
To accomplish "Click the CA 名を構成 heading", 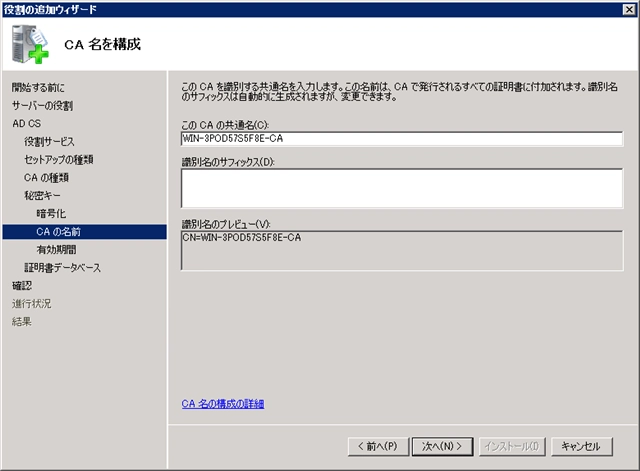I will [x=102, y=44].
